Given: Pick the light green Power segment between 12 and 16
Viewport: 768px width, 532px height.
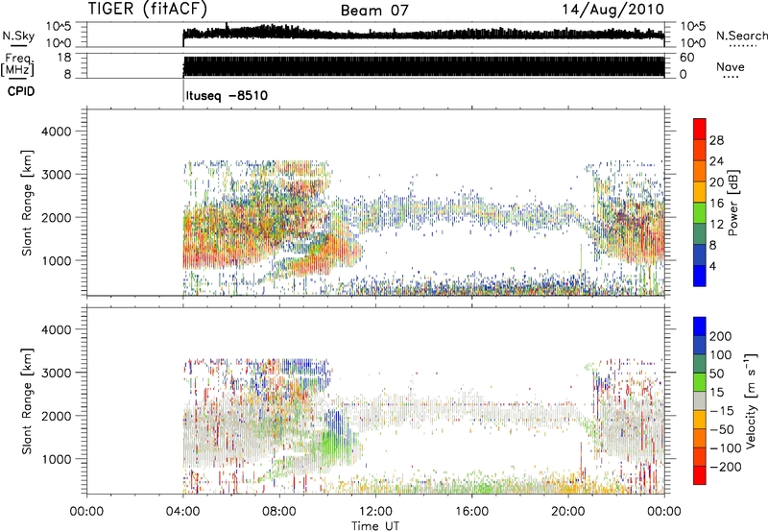Looking at the screenshot, I should point(700,213).
